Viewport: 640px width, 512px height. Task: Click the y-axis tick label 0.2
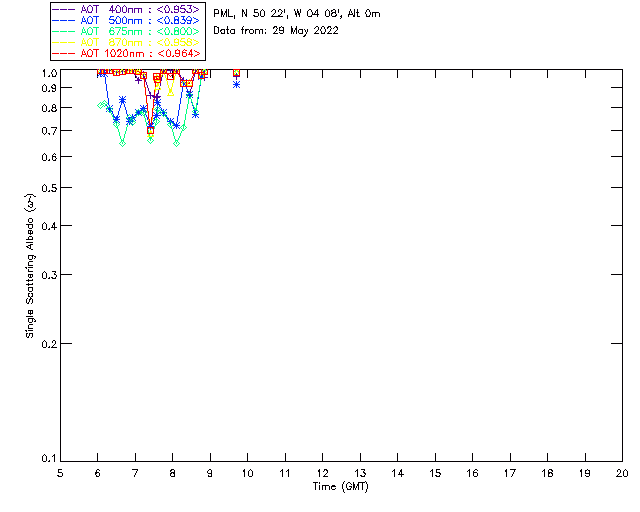(49, 344)
